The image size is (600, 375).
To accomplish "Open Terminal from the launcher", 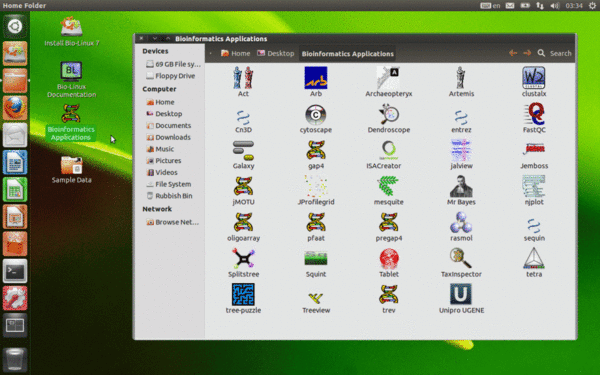I will (15, 271).
